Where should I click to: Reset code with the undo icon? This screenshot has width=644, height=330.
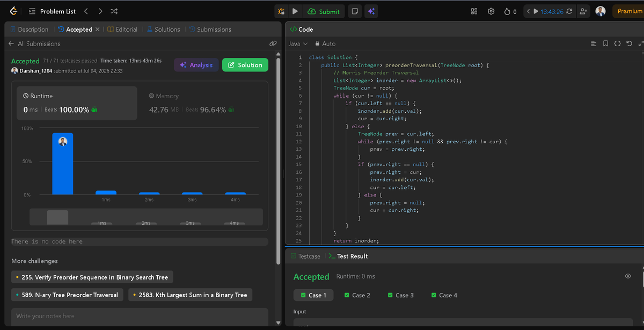coord(629,43)
